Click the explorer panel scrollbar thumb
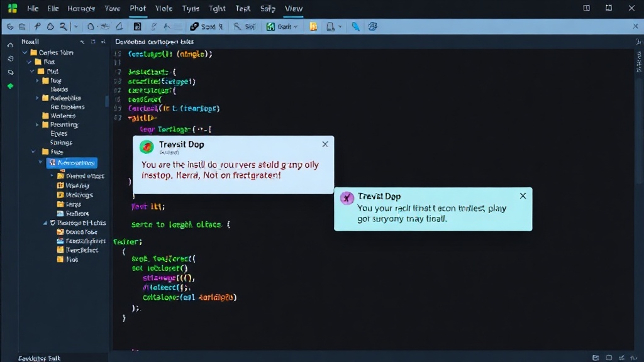 (x=107, y=101)
